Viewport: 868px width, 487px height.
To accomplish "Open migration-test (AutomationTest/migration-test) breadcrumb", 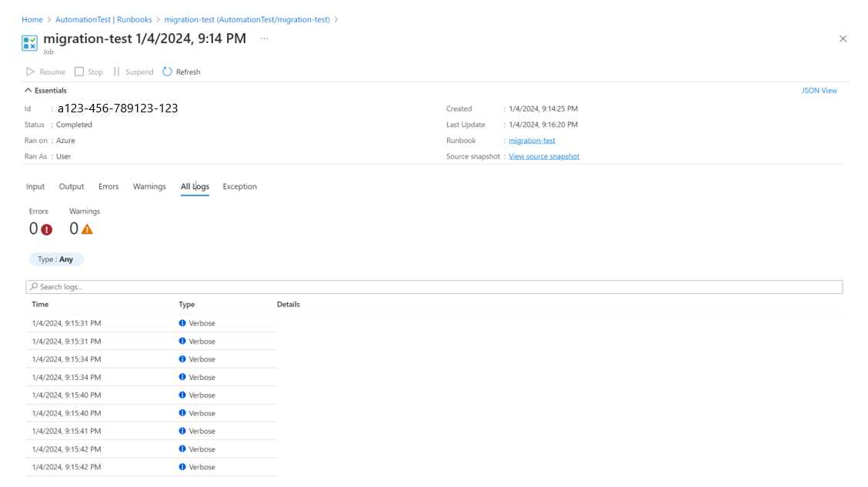I will coord(247,19).
